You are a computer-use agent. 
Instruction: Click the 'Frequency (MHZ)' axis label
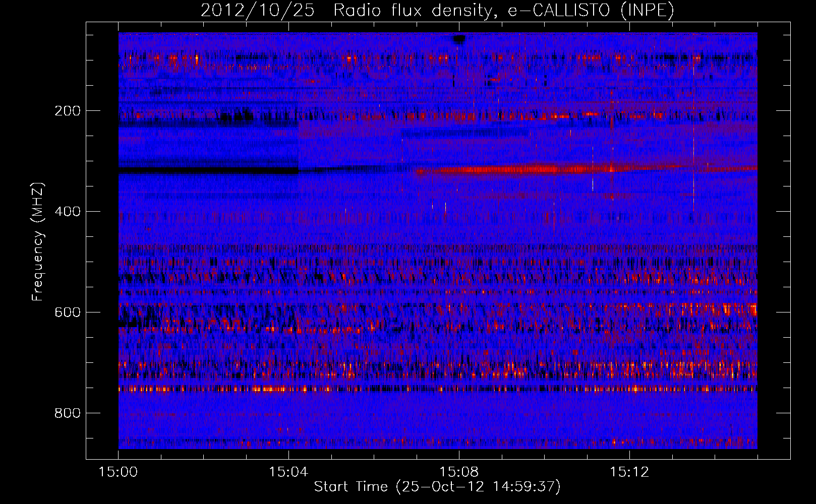pos(38,241)
